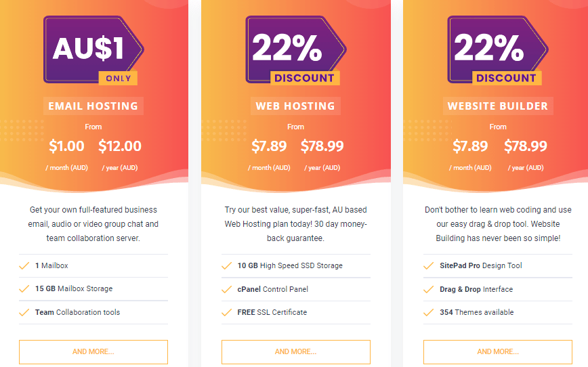The image size is (588, 367).
Task: Open And More under Website Builder
Action: click(x=498, y=351)
